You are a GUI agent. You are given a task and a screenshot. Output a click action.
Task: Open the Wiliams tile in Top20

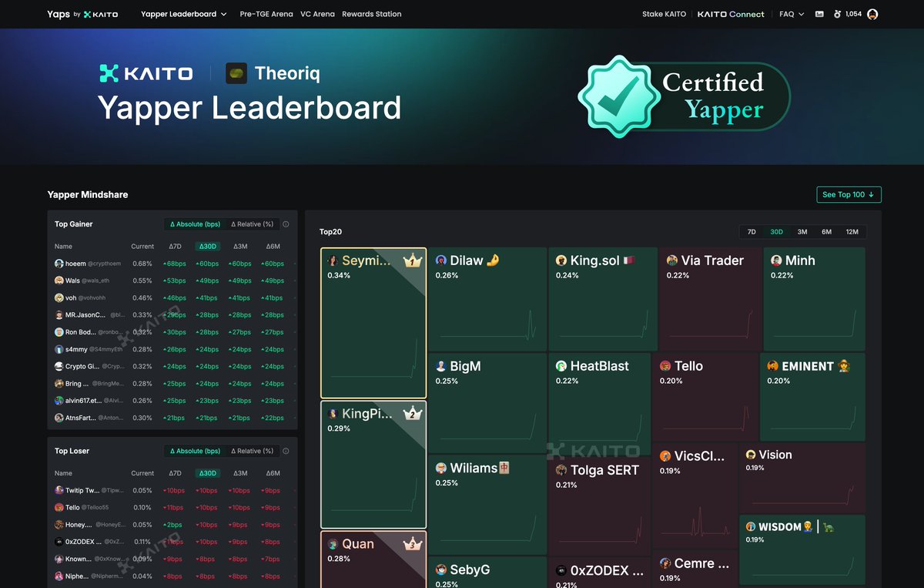(487, 504)
